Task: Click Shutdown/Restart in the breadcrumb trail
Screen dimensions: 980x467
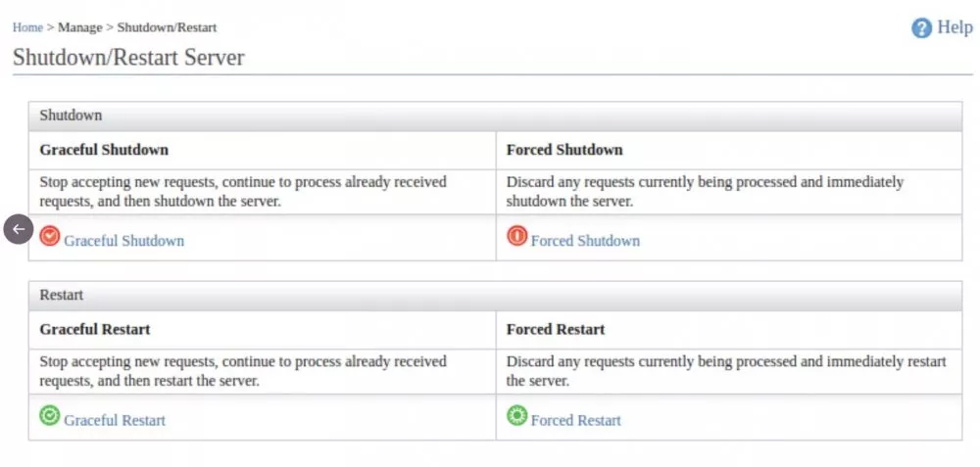Action: tap(167, 27)
